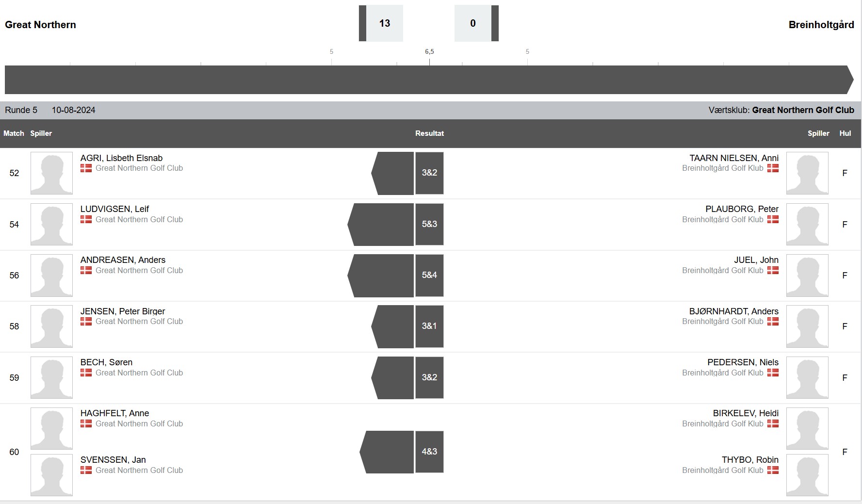Open player AGRI, Lisbeth Elsnab

click(121, 158)
